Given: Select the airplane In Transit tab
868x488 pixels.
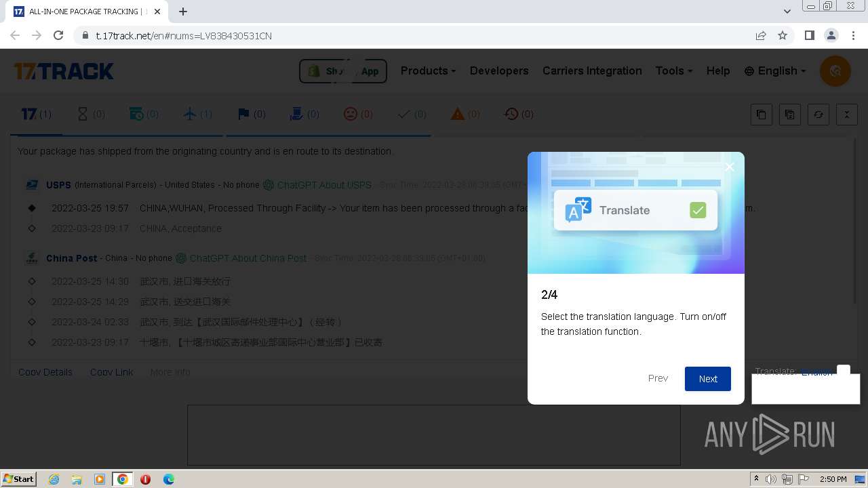Looking at the screenshot, I should click(x=197, y=114).
